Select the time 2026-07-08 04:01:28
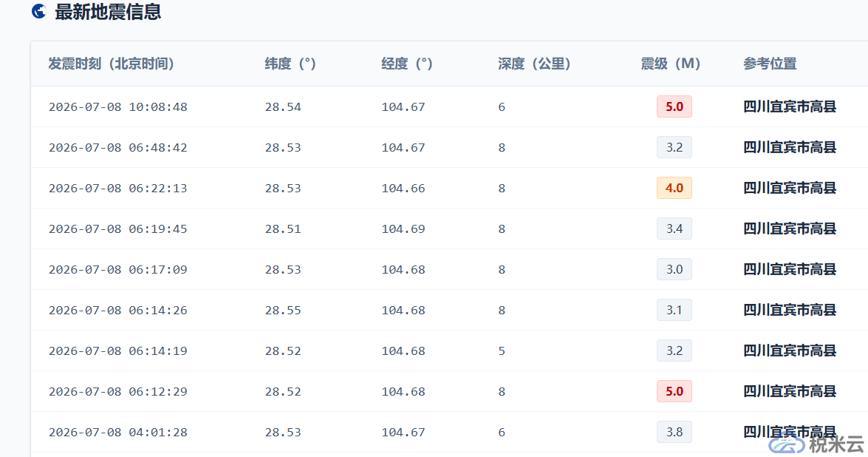 [x=118, y=432]
